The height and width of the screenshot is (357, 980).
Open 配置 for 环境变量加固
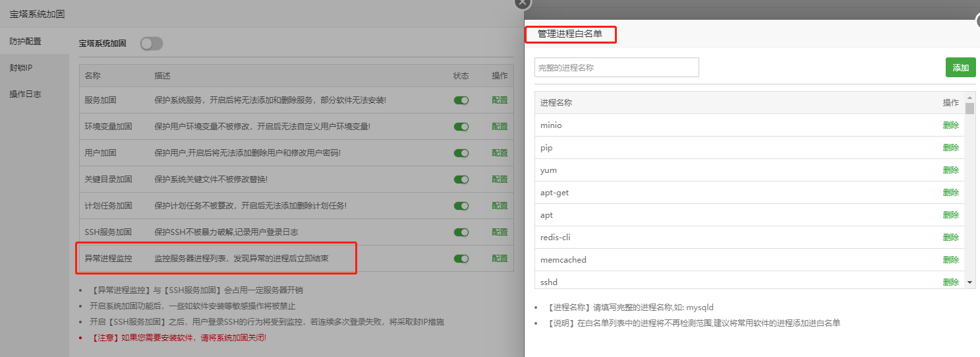[x=500, y=127]
